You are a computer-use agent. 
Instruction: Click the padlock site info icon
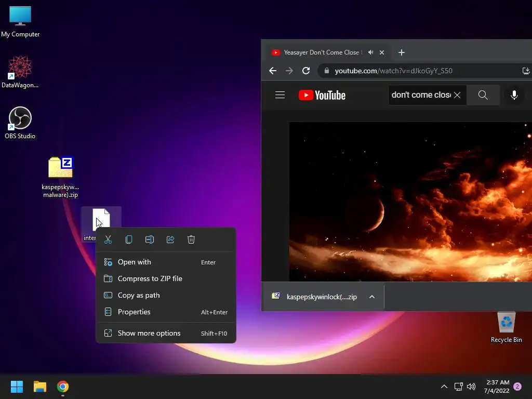coord(327,71)
